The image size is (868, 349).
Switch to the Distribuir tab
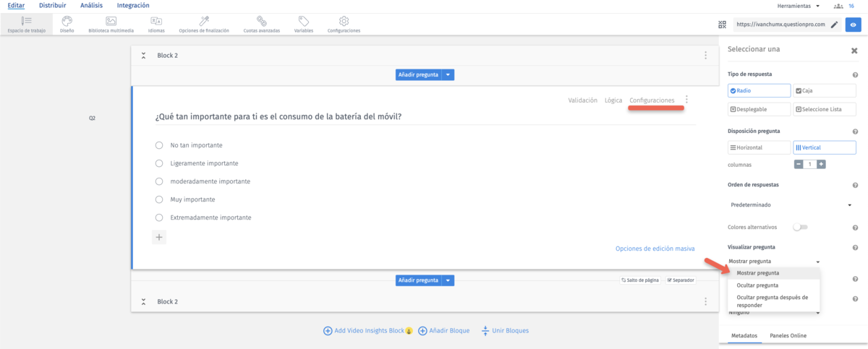point(53,6)
